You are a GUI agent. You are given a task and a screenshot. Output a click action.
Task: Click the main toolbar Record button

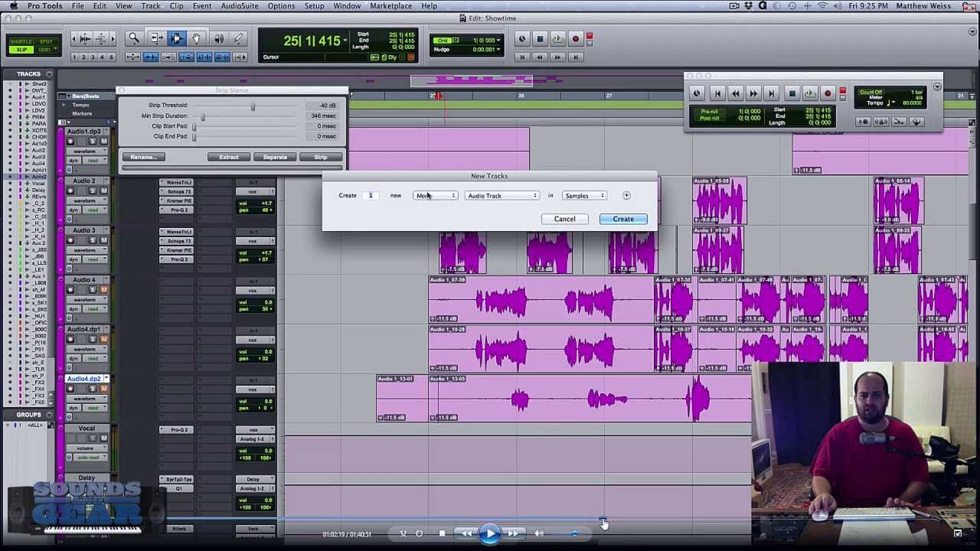576,39
